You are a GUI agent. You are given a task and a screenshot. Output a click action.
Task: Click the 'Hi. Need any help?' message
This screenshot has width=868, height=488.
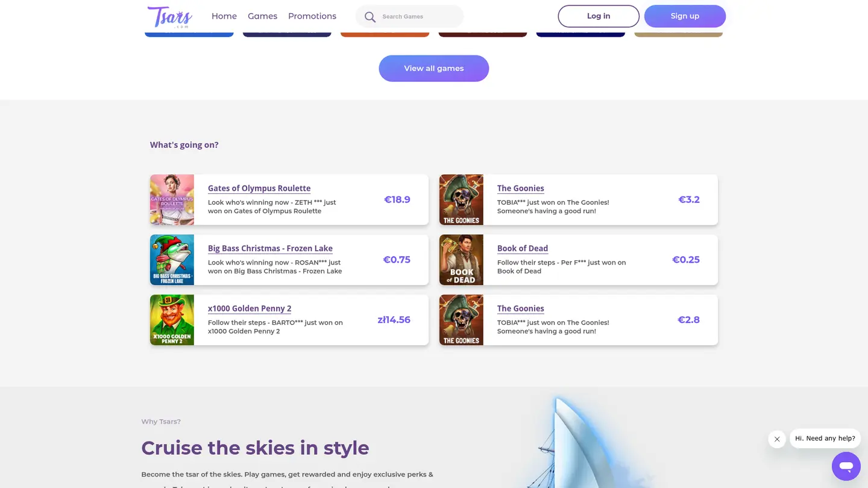[x=825, y=439]
